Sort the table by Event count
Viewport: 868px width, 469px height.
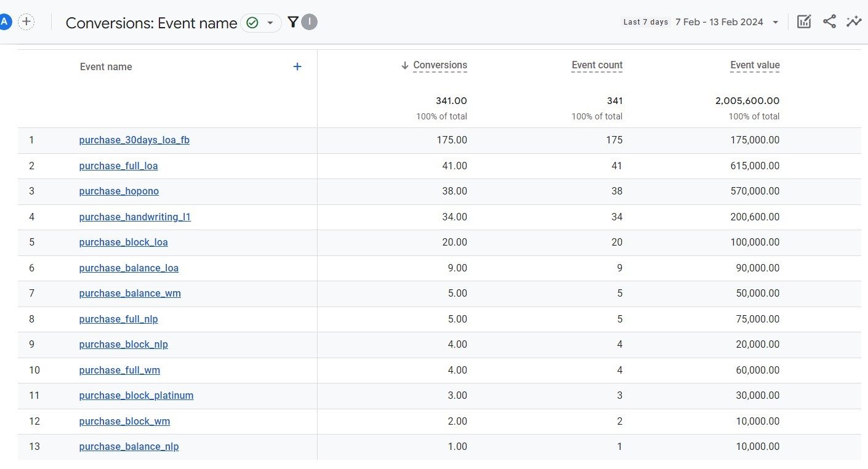coord(596,65)
